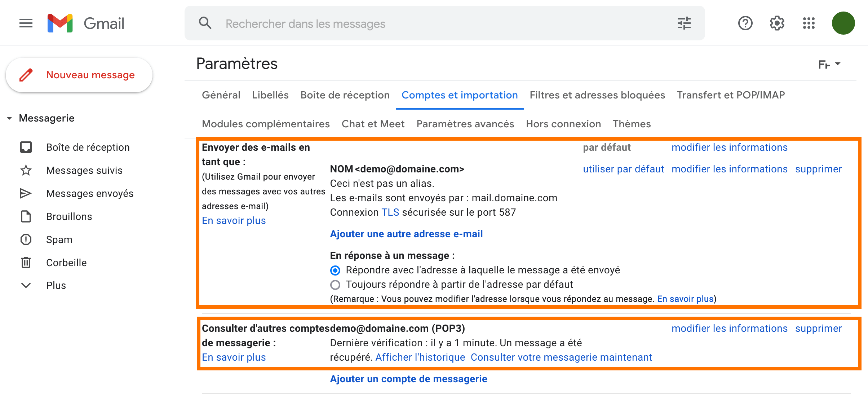Open the settings gear icon
868x396 pixels.
coord(777,23)
